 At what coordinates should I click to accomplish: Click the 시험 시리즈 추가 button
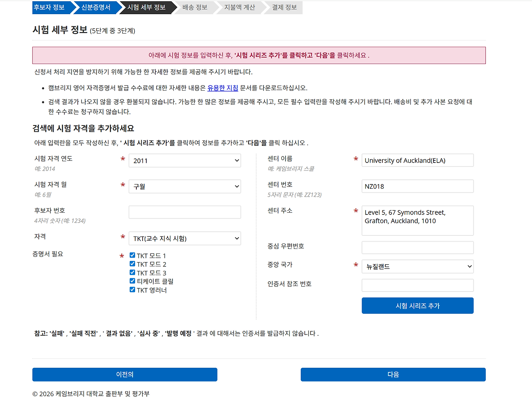pyautogui.click(x=417, y=305)
